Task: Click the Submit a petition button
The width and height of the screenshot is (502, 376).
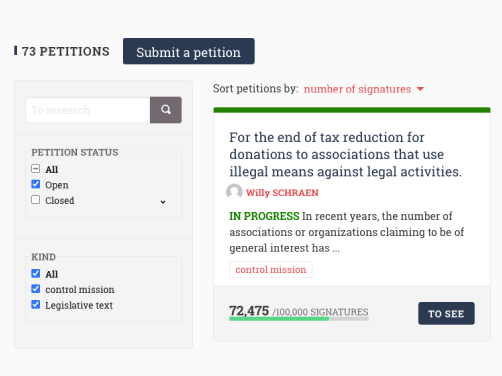Action: 189,51
